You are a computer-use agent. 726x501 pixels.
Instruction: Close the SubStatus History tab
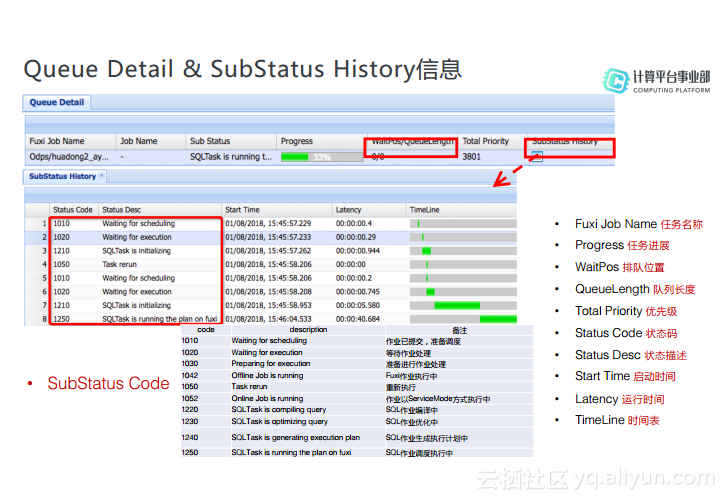click(x=101, y=175)
